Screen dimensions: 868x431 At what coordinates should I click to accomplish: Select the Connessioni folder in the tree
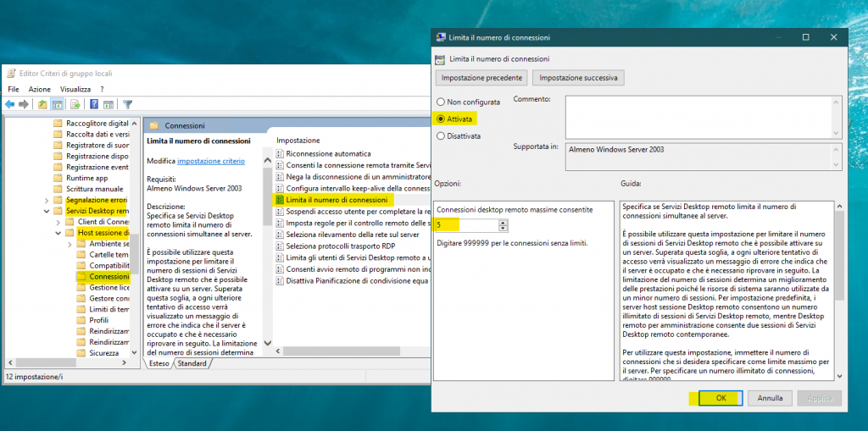(x=108, y=276)
